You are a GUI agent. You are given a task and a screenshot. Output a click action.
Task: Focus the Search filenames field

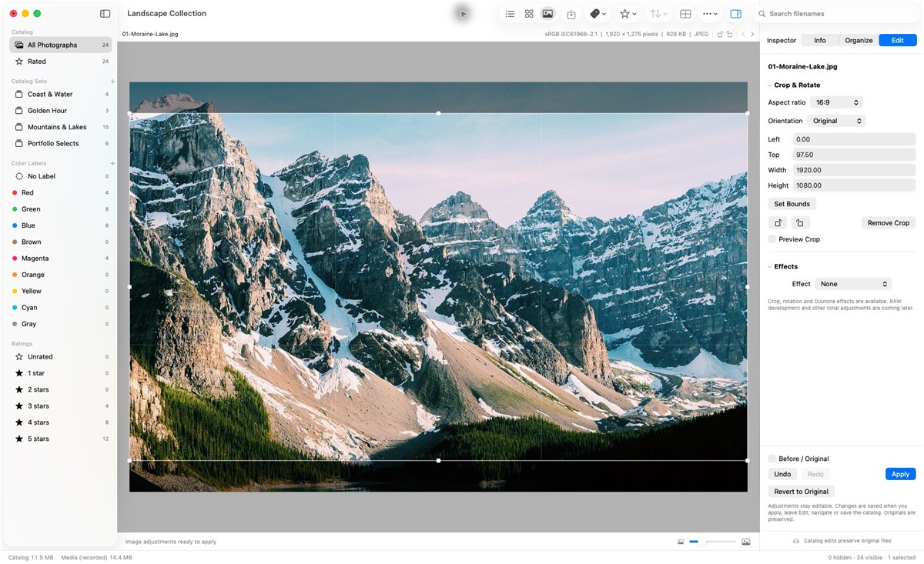point(839,14)
